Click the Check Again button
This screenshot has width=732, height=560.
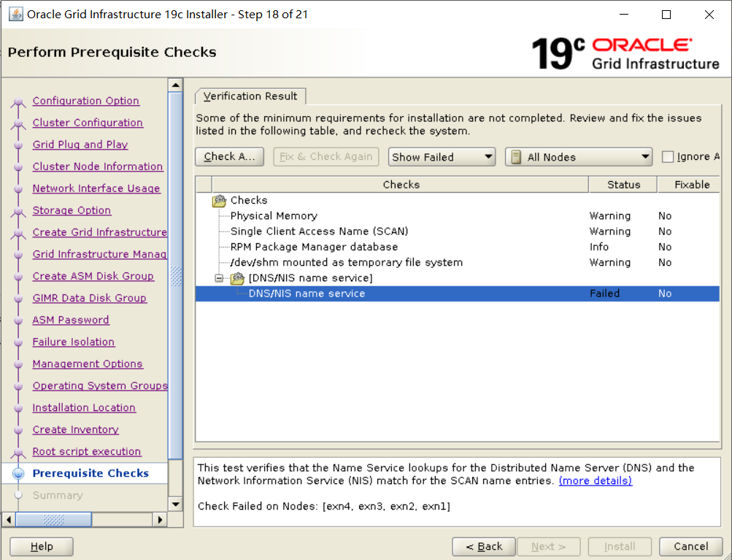tap(230, 157)
